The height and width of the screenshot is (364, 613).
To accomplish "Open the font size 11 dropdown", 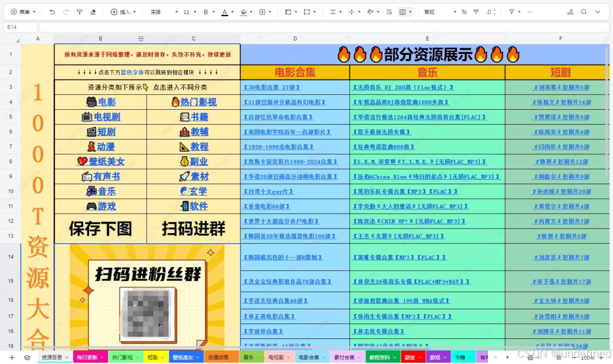I will [x=191, y=12].
